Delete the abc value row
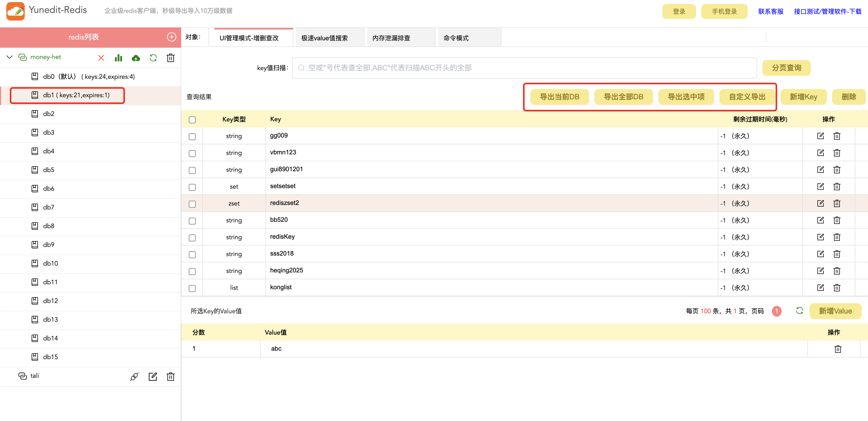Screen dimensions: 868x421 tap(838, 349)
